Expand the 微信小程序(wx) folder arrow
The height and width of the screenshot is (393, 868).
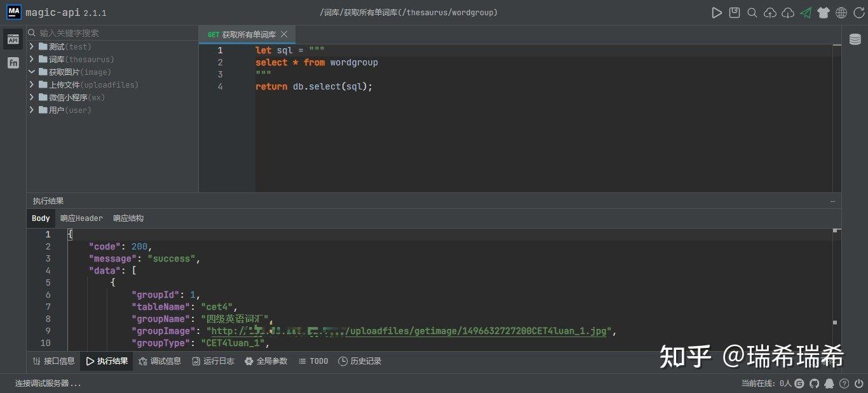(x=32, y=97)
